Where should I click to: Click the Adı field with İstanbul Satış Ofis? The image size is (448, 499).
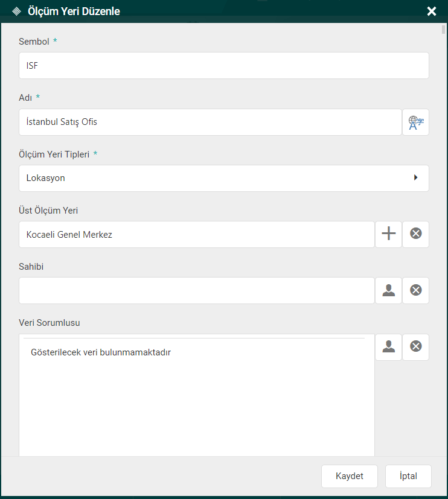pos(210,122)
